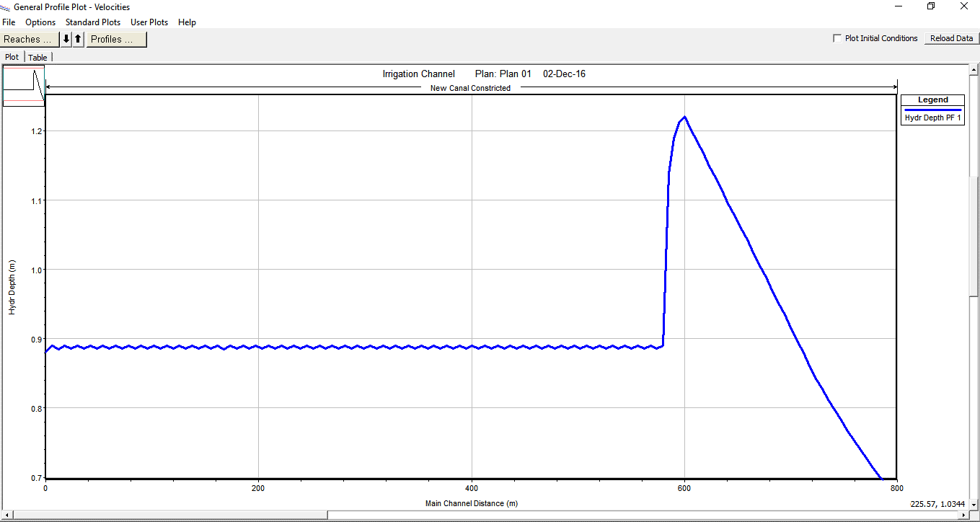Open the User Plots menu
The width and height of the screenshot is (980, 522).
point(149,22)
